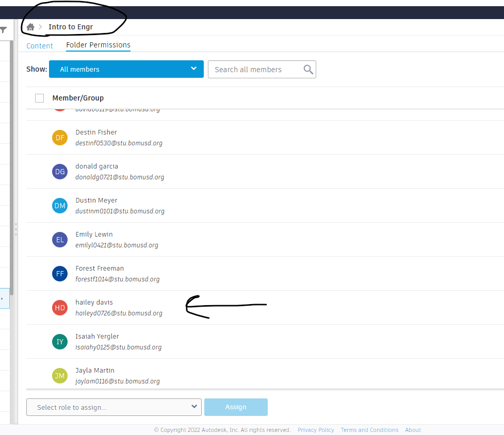Screen dimensions: 504x435
Task: Click the email forestf1014@stu.bomusd.org
Action: pos(118,279)
